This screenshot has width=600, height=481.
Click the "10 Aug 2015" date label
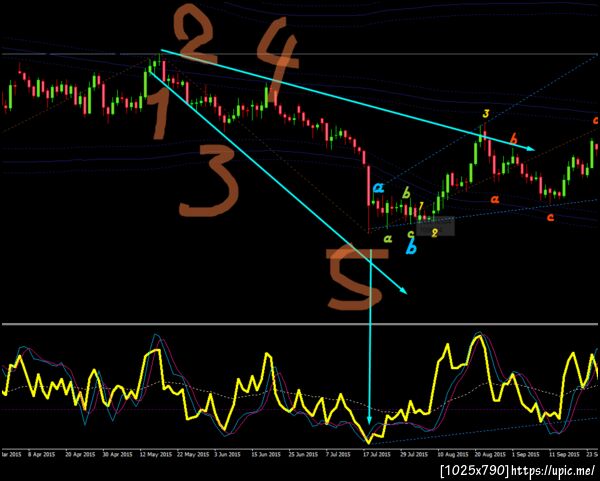[453, 455]
